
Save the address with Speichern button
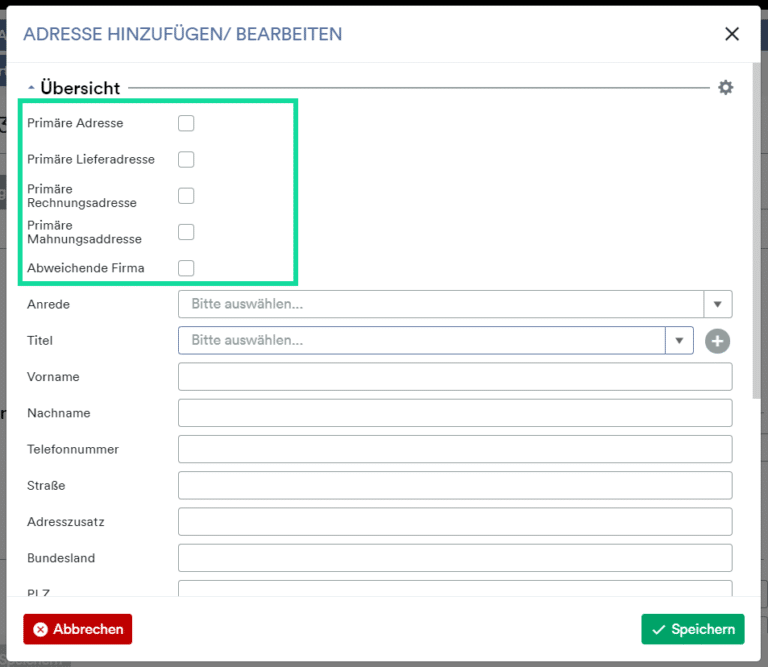click(692, 629)
